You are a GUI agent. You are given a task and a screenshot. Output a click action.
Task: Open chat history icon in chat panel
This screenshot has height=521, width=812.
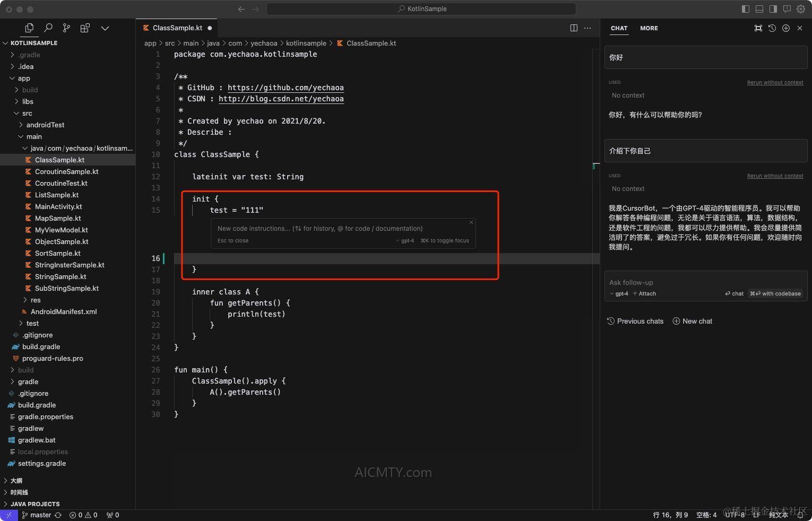772,28
